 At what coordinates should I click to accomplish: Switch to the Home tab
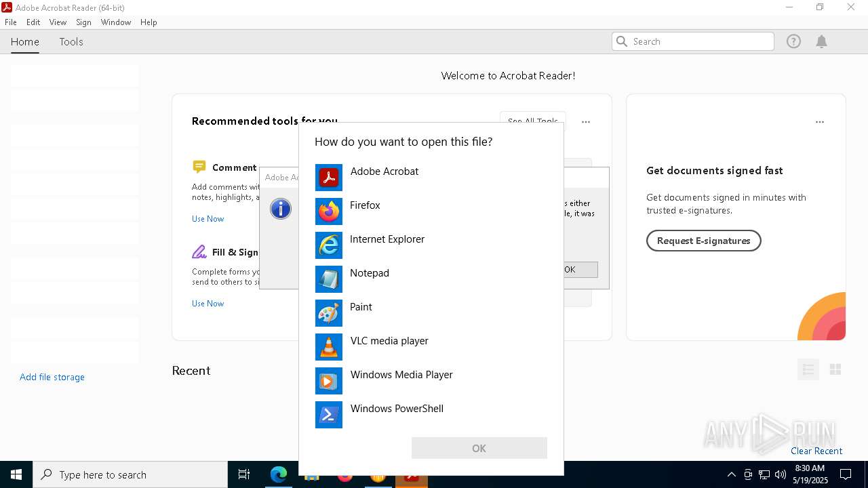(25, 41)
